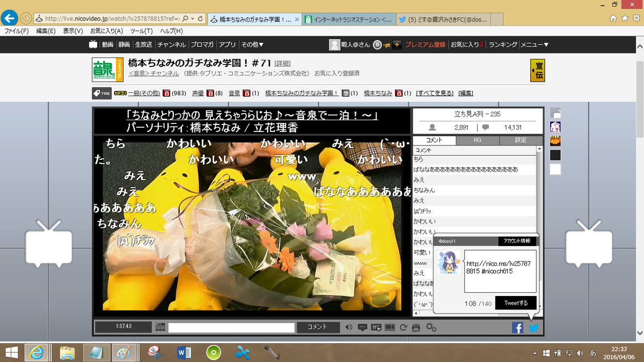Viewport: 644px width, 362px height.
Task: Click the address bar refresh icon
Action: click(201, 19)
